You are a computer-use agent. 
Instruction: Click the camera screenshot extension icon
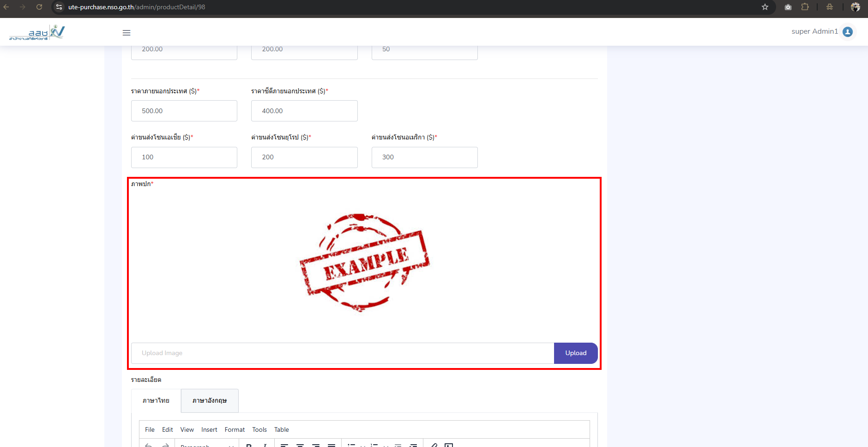[788, 7]
